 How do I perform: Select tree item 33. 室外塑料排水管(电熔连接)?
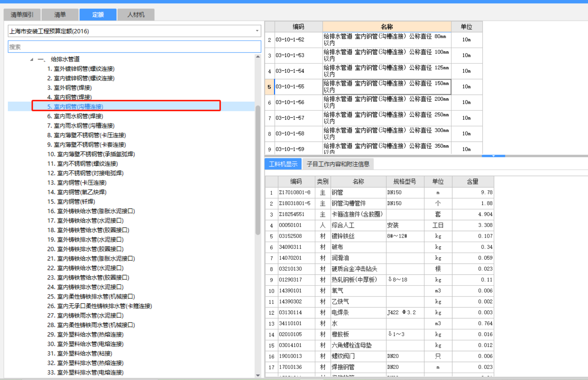[x=85, y=372]
